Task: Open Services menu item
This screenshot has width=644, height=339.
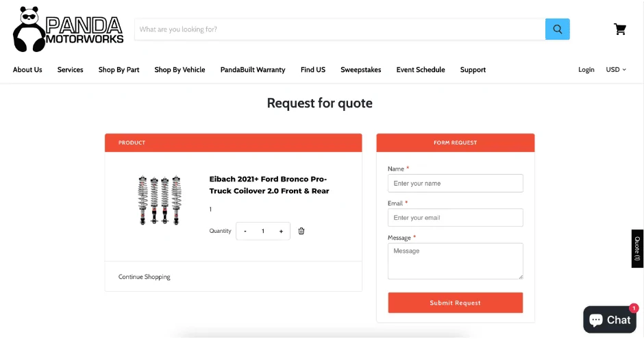Action: point(71,70)
